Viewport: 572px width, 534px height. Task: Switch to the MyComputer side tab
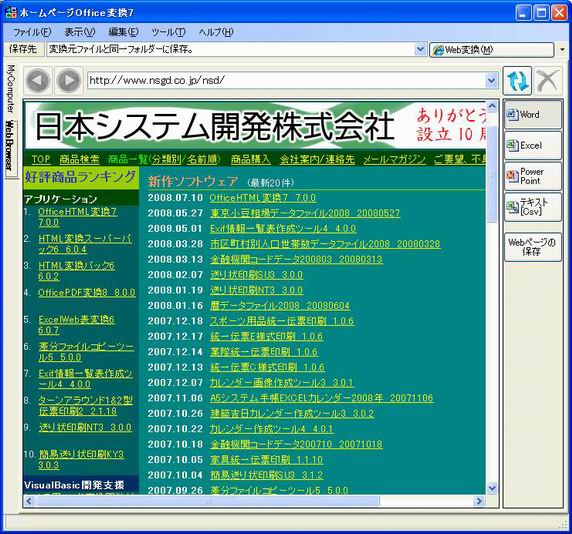click(11, 89)
